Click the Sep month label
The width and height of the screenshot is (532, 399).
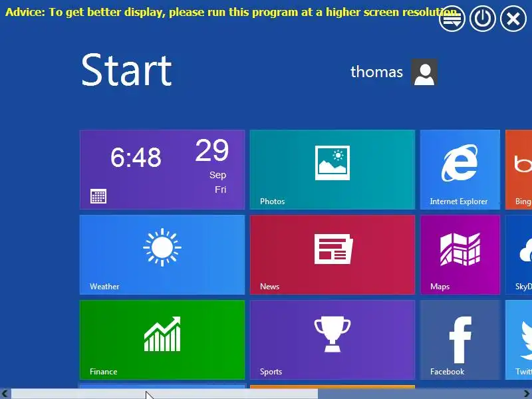point(218,175)
